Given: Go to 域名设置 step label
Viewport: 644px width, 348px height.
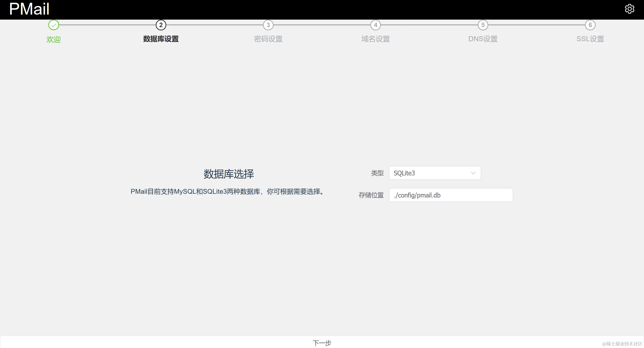Looking at the screenshot, I should pyautogui.click(x=376, y=39).
